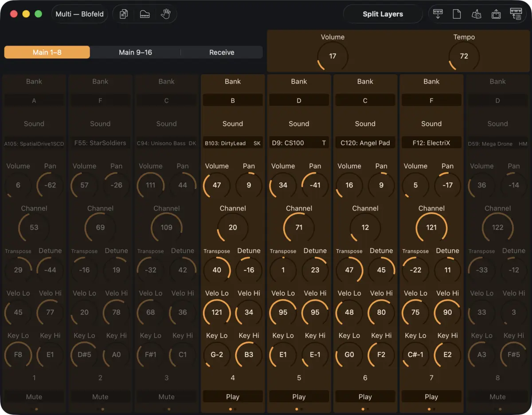Click part 1 Key Lo knob showing F8
Viewport: 532px width, 415px height.
pos(18,355)
